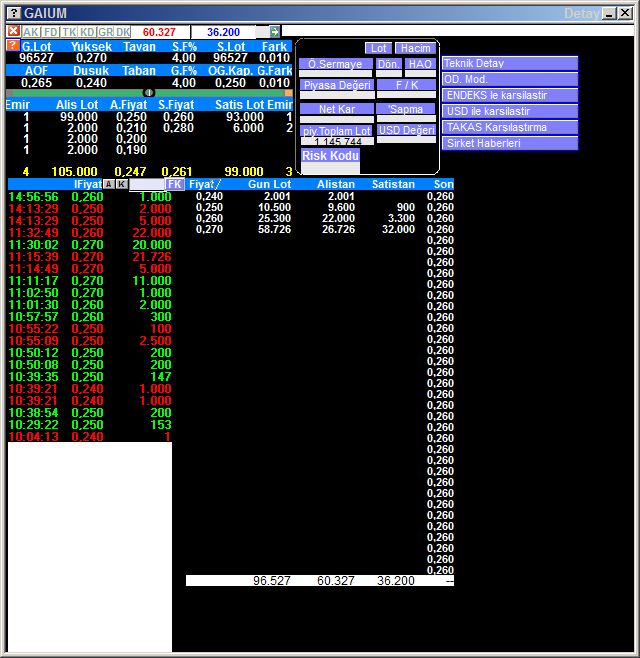Viewport: 640px width, 658px height.
Task: Open Teknik Detay
Action: [510, 63]
